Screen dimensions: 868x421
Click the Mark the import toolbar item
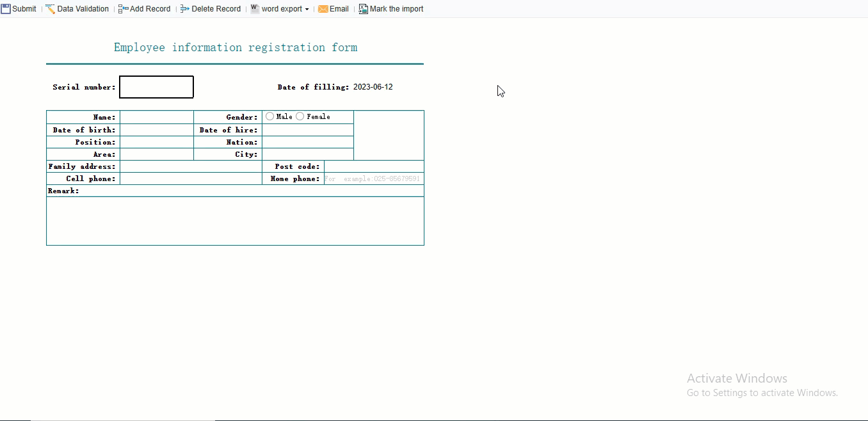[x=397, y=8]
